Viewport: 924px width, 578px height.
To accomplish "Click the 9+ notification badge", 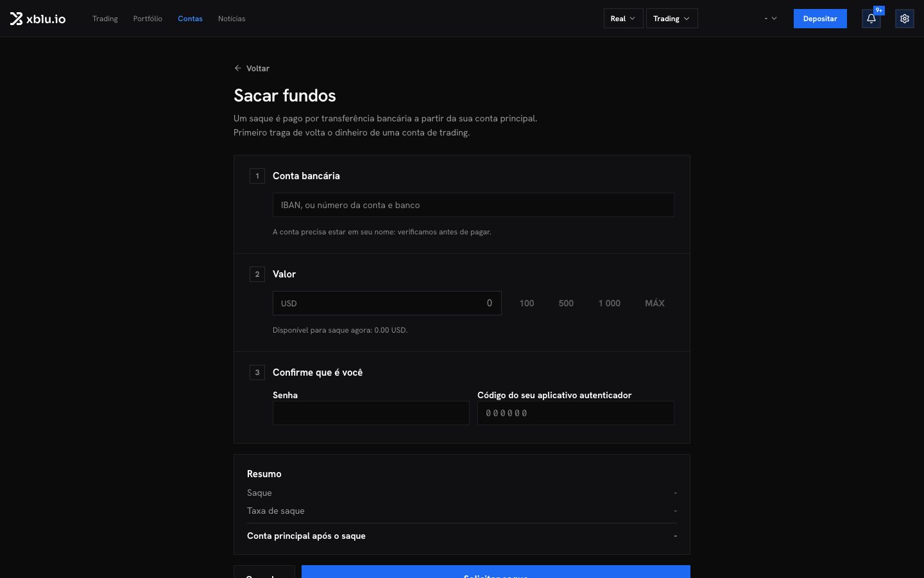I will pos(879,10).
